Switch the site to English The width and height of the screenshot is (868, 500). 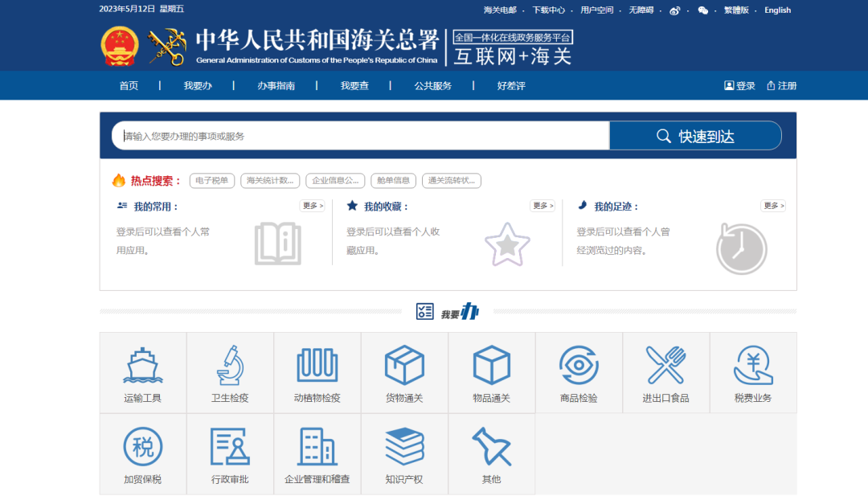[777, 10]
